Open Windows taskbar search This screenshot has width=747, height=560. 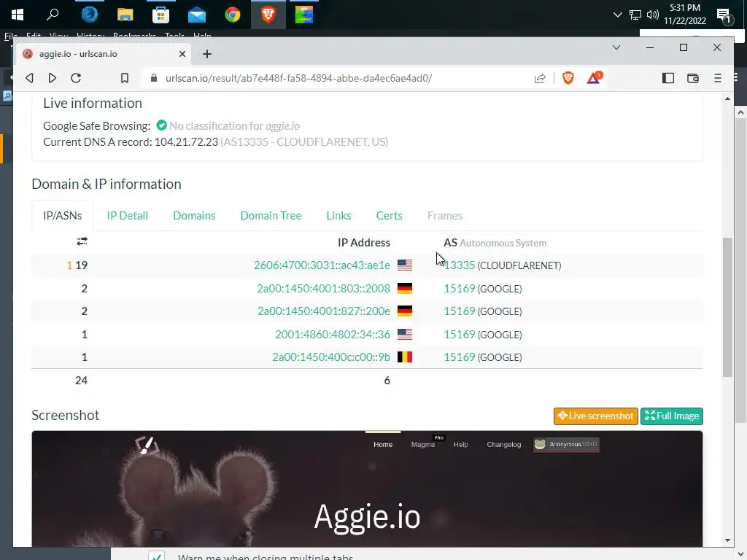coord(53,15)
